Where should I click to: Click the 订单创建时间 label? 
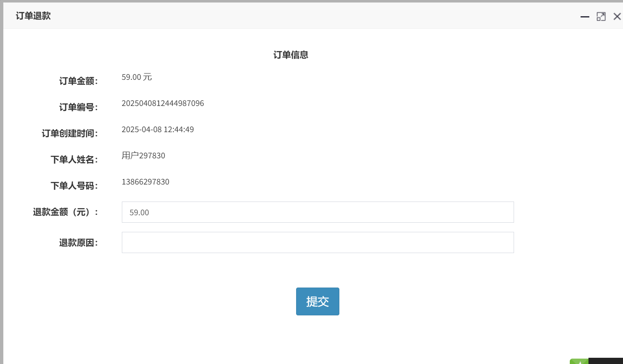(69, 133)
